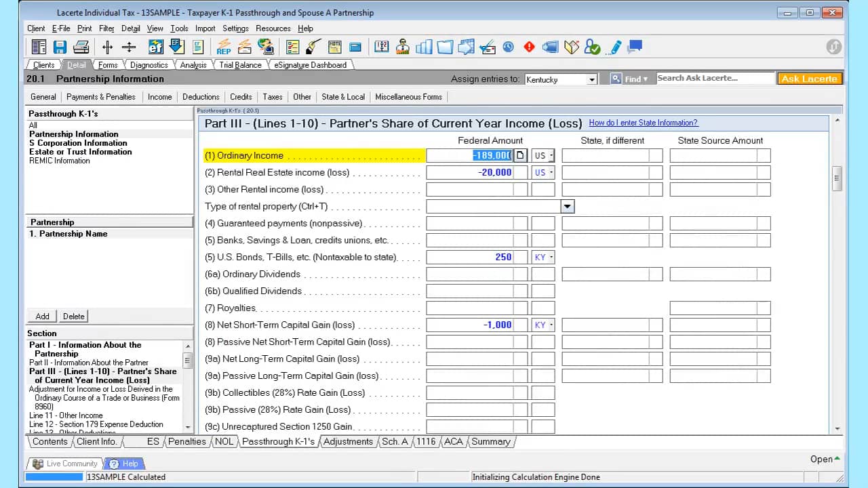
Task: Select 'Line 11 - Other Income' section
Action: [x=66, y=415]
